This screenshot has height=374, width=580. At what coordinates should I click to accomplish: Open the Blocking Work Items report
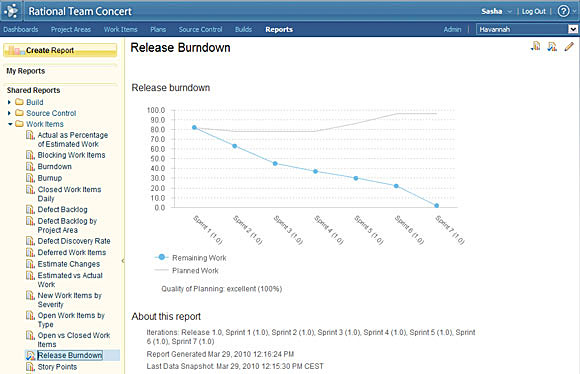(71, 155)
